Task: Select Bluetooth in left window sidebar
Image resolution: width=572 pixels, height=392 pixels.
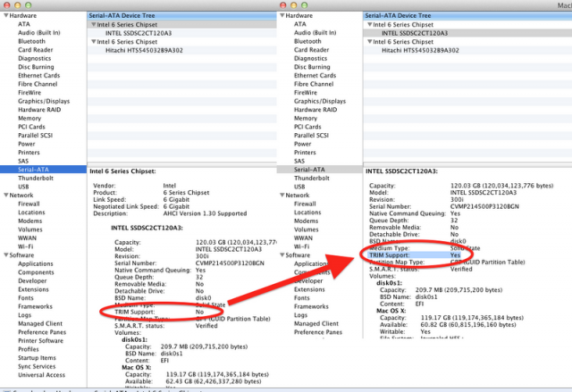Action: coord(32,41)
